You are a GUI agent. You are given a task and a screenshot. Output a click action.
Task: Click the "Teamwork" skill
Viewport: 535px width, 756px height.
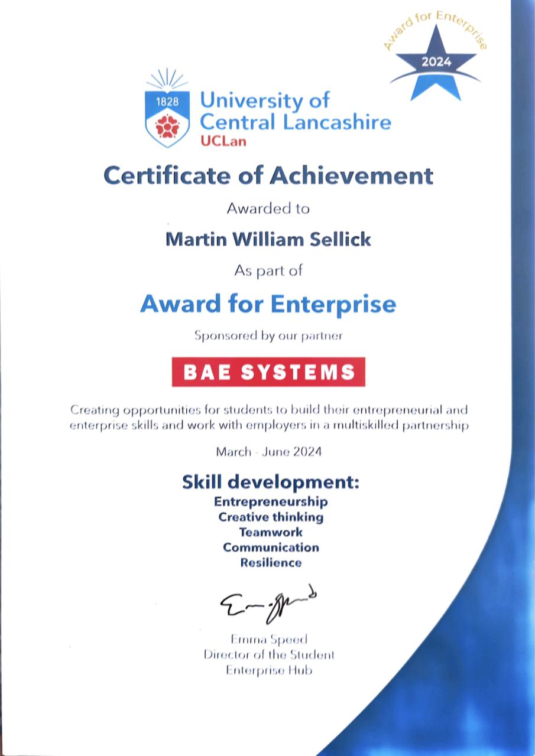coord(271,532)
